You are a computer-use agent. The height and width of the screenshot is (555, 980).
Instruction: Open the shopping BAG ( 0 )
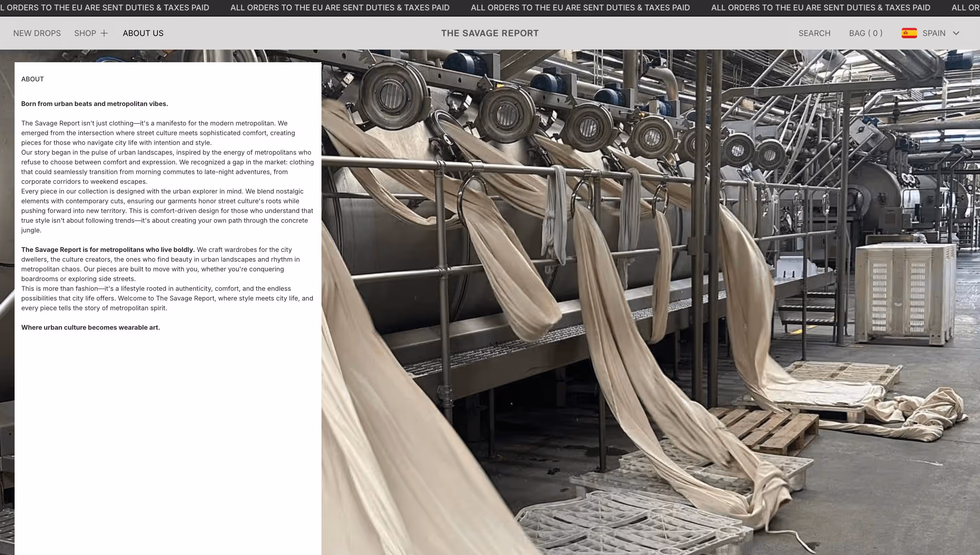tap(865, 33)
